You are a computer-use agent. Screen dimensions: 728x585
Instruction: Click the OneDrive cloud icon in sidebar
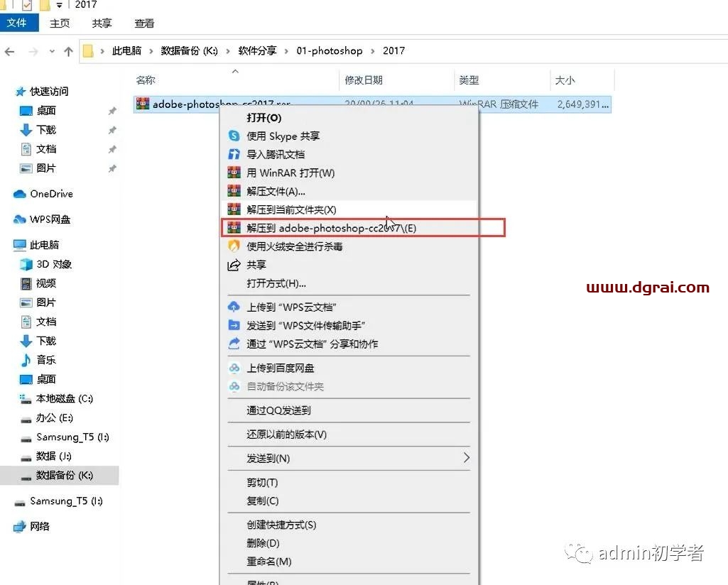pos(19,194)
